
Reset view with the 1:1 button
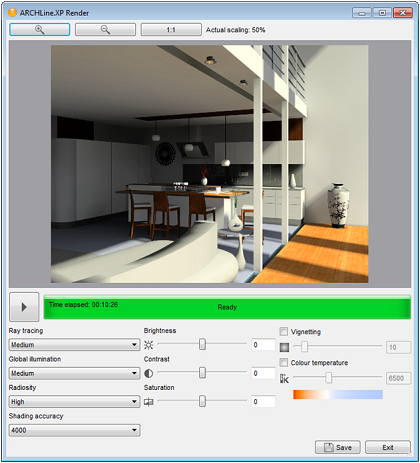click(x=171, y=30)
